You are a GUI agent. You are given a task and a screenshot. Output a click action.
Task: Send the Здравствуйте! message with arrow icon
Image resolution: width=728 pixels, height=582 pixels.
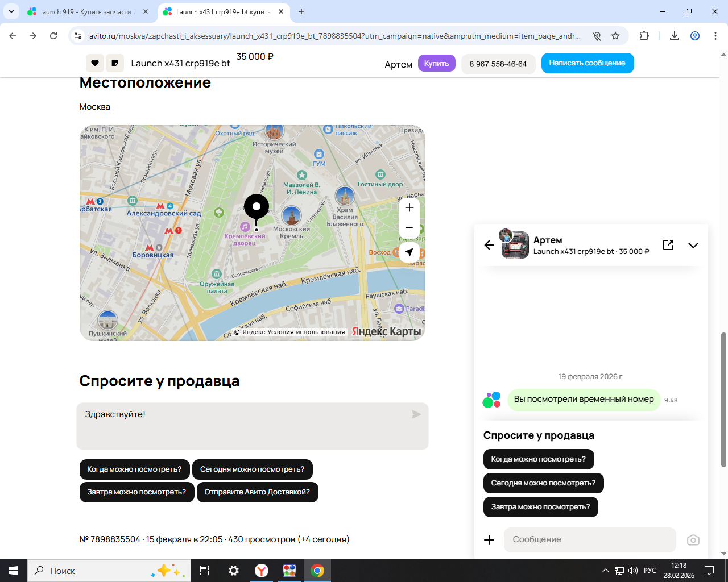click(x=416, y=414)
